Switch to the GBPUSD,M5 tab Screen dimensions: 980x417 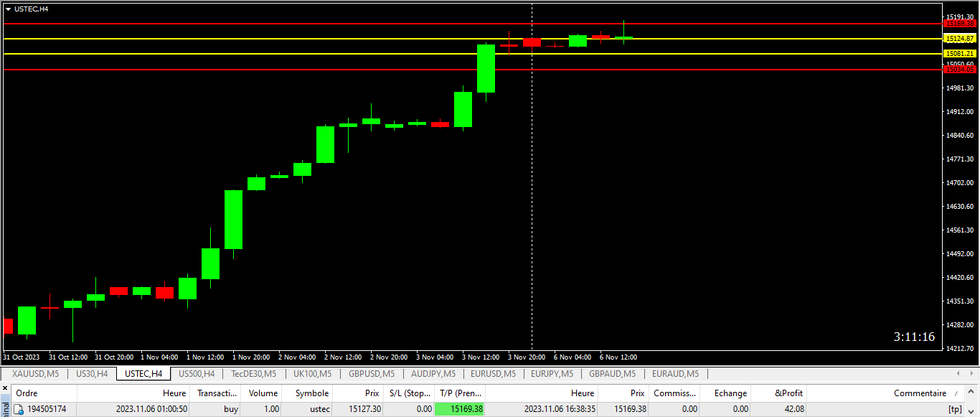click(371, 374)
